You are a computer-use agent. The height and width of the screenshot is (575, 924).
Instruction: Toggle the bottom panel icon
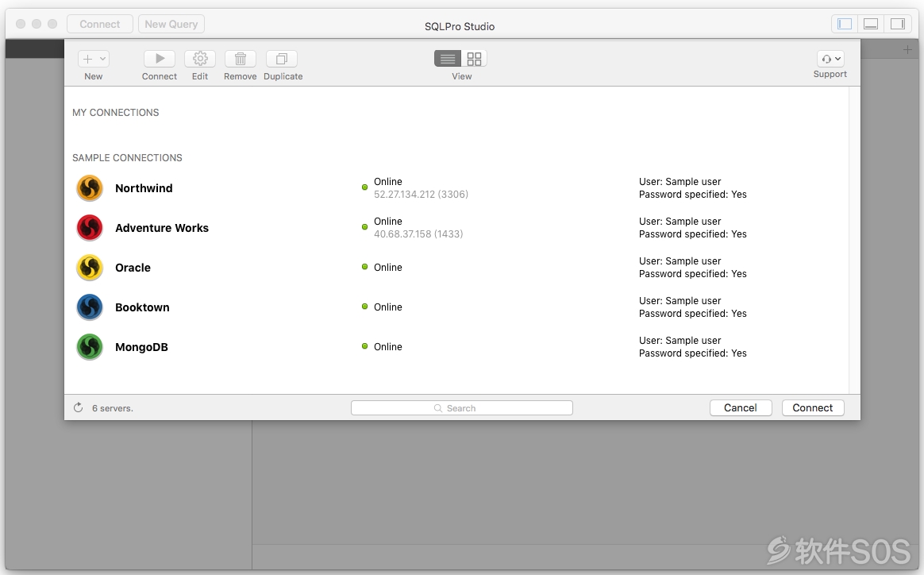click(x=871, y=24)
